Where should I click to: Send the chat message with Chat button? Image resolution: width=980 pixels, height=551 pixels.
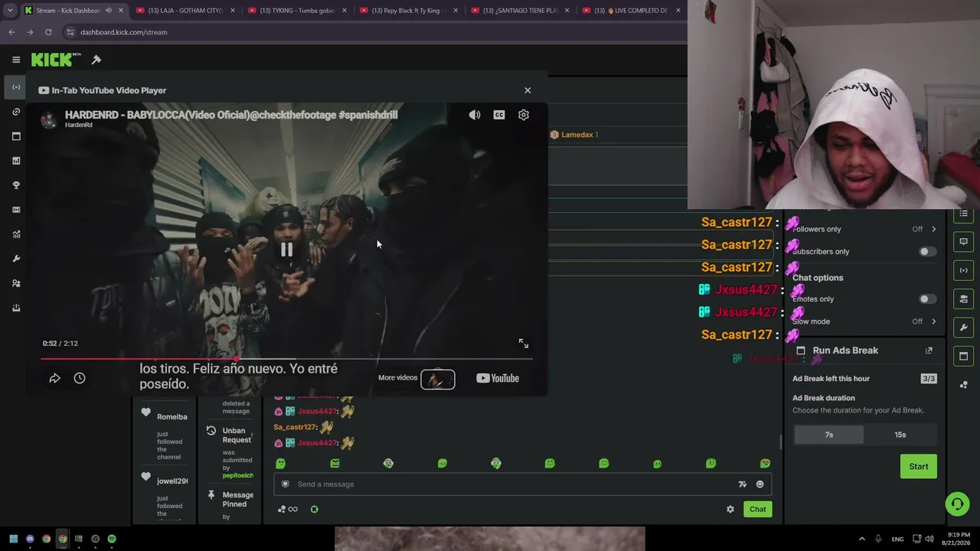(757, 509)
